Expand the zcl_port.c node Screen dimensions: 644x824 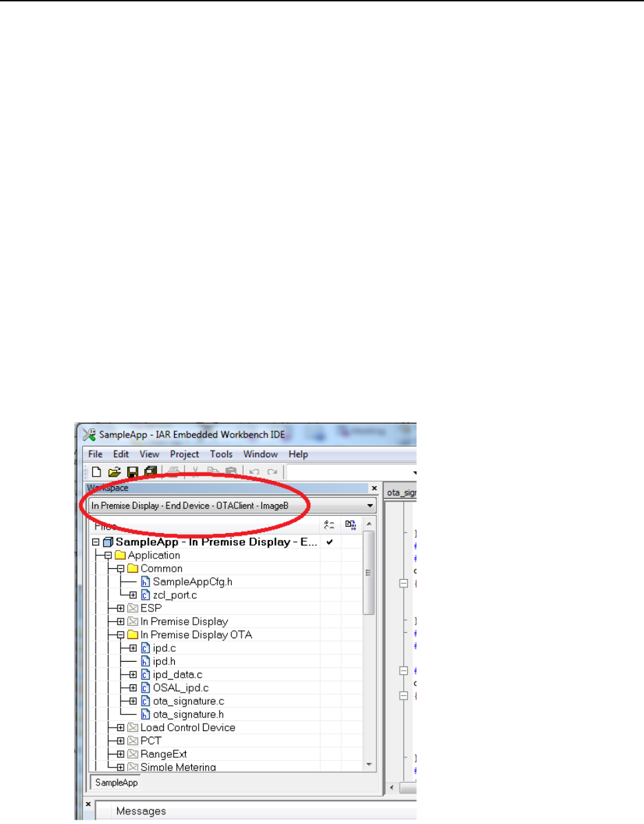pyautogui.click(x=133, y=595)
